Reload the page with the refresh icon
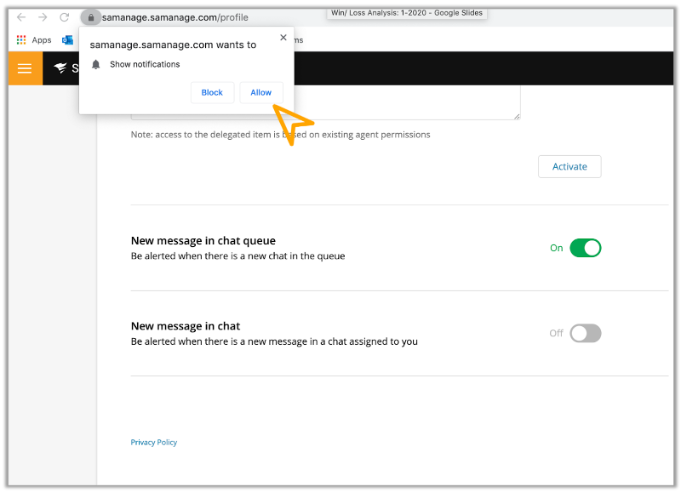Screen dimensions: 686x495 tap(65, 17)
